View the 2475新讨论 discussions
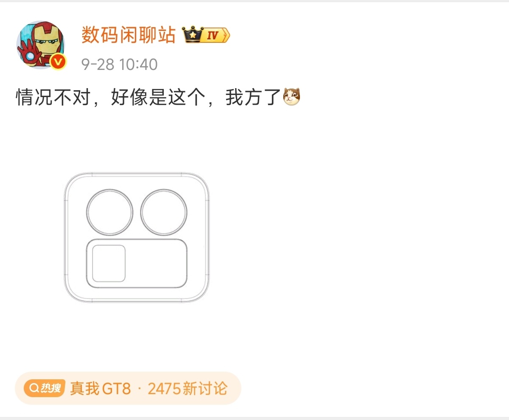 (187, 388)
